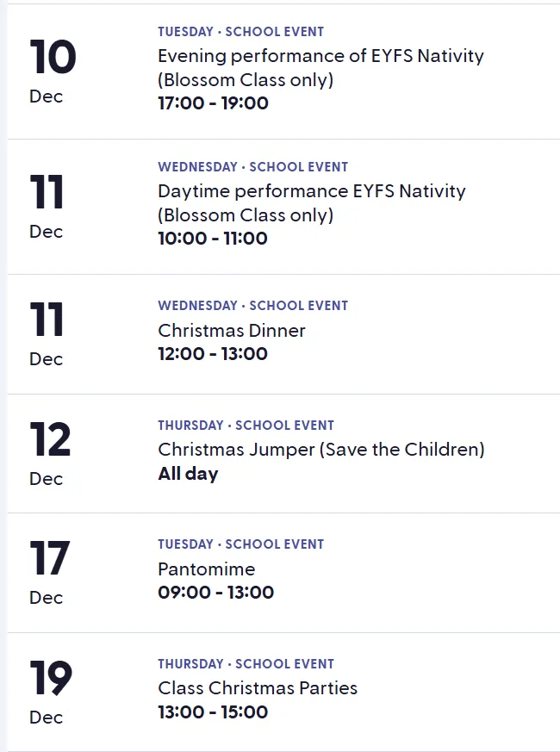Click the Thursday School Event label above Christmas Jumper

246,426
